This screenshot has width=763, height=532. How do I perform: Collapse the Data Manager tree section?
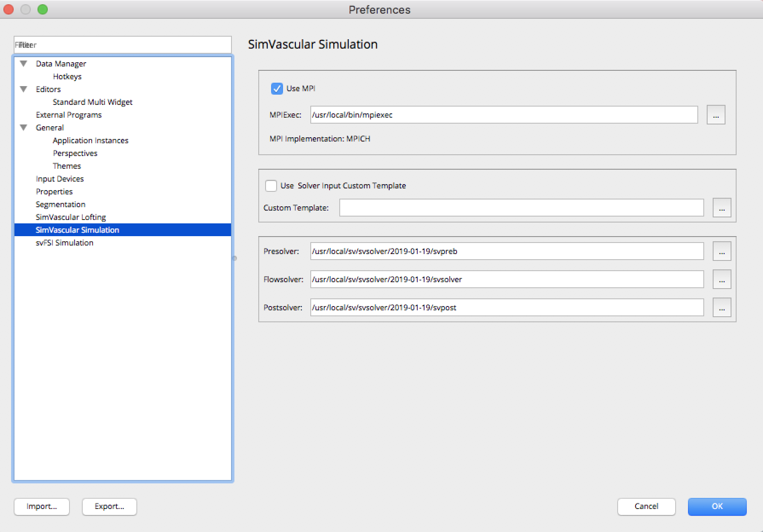coord(24,63)
